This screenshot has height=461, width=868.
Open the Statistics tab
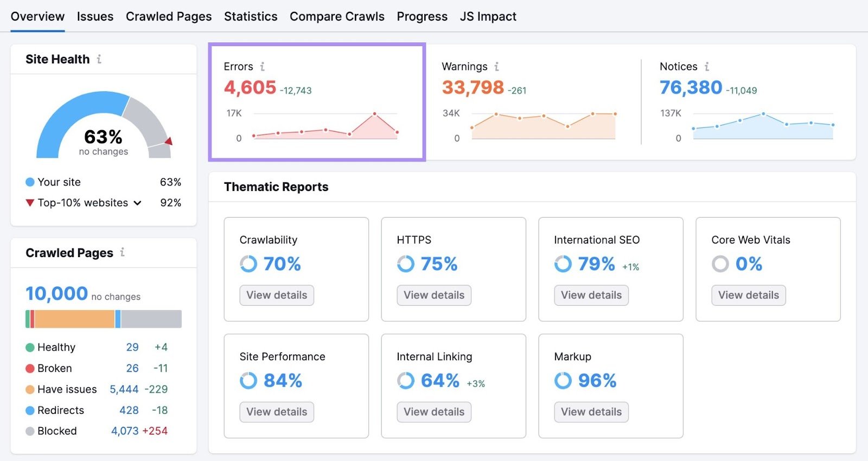click(251, 16)
